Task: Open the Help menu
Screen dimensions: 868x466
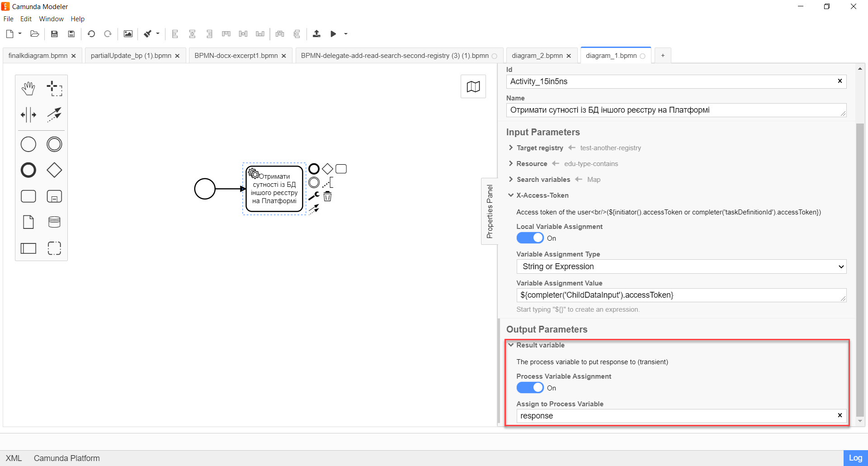Action: point(78,19)
